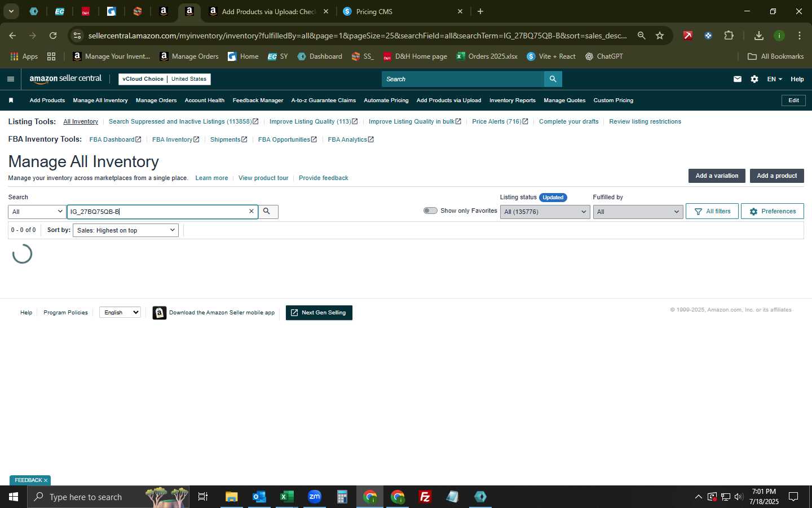The height and width of the screenshot is (508, 812).
Task: Click Edit on the navigation bar
Action: (793, 100)
